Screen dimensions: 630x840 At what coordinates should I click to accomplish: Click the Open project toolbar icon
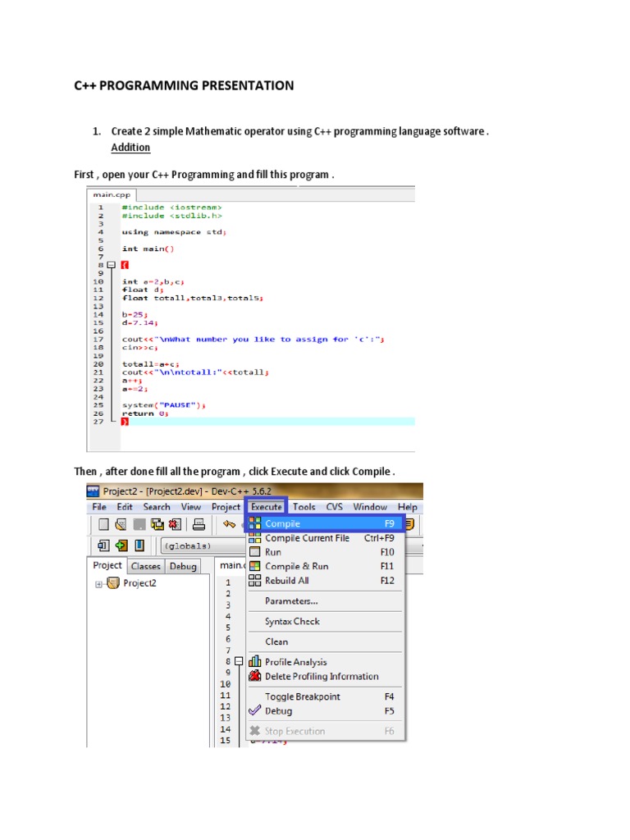tap(121, 524)
